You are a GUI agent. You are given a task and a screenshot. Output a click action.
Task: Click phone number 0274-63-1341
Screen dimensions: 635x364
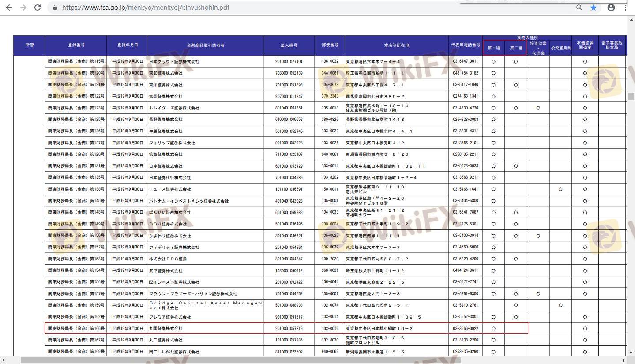[466, 96]
